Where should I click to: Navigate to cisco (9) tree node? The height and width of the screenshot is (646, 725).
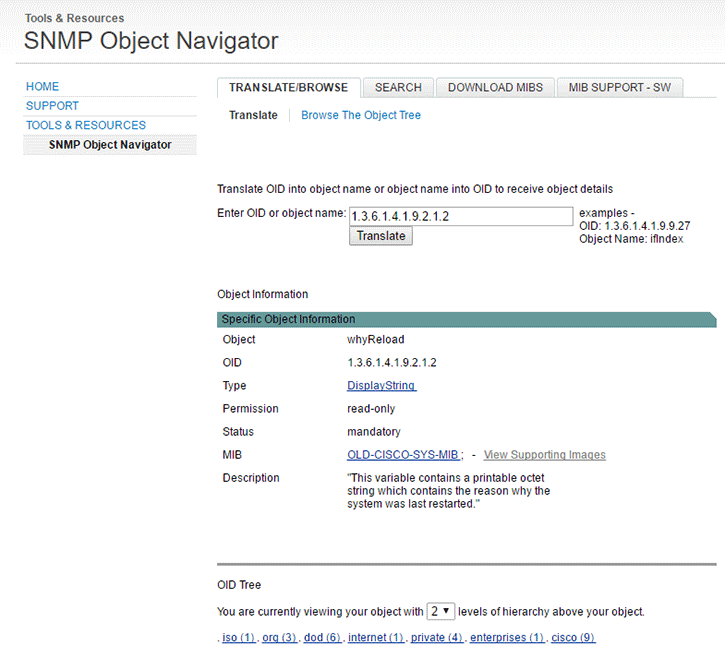pyautogui.click(x=573, y=637)
